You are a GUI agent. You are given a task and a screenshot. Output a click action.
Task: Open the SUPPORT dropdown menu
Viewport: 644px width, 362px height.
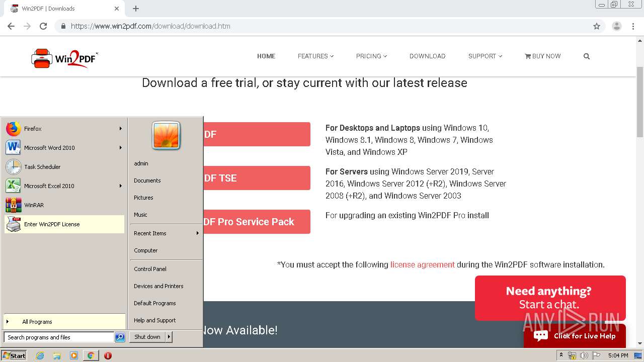(485, 56)
